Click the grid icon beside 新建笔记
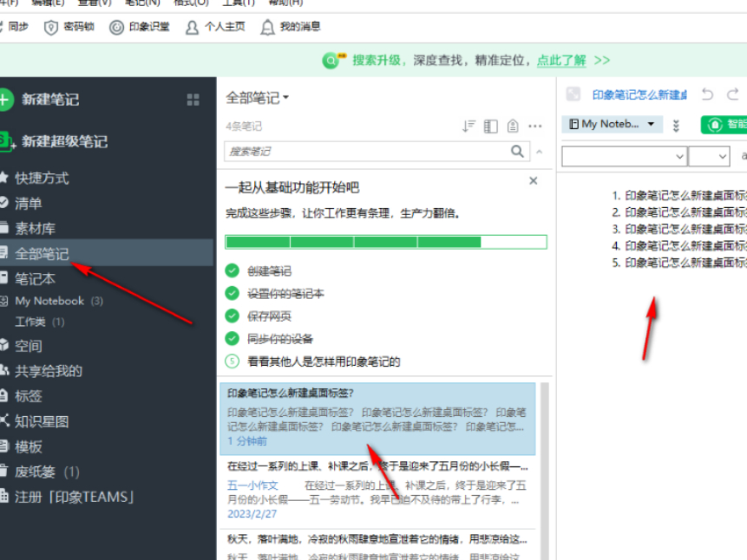 click(x=193, y=100)
